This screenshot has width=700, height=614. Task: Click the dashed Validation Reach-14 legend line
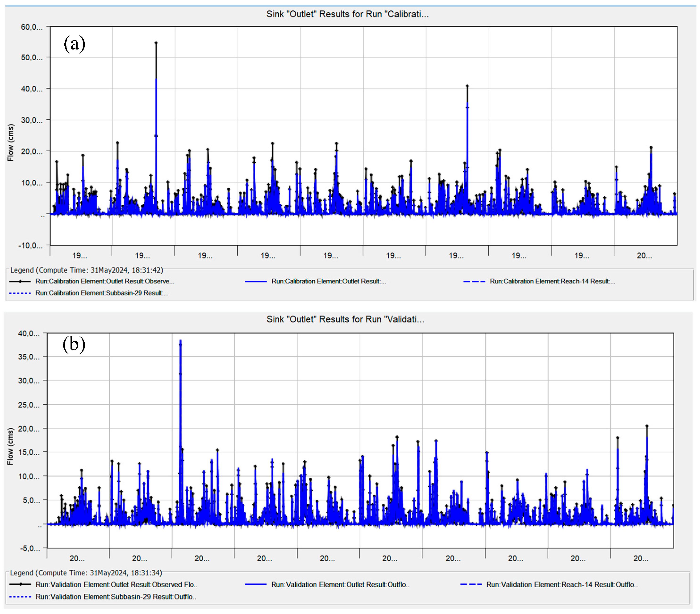pos(471,584)
